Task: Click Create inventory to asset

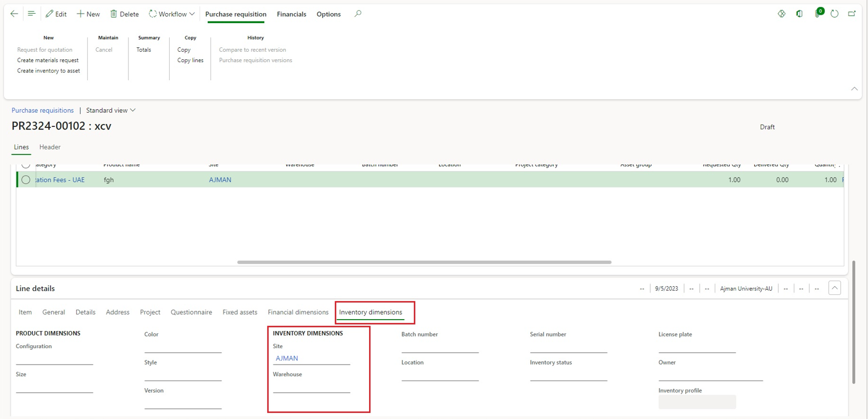Action: [48, 71]
